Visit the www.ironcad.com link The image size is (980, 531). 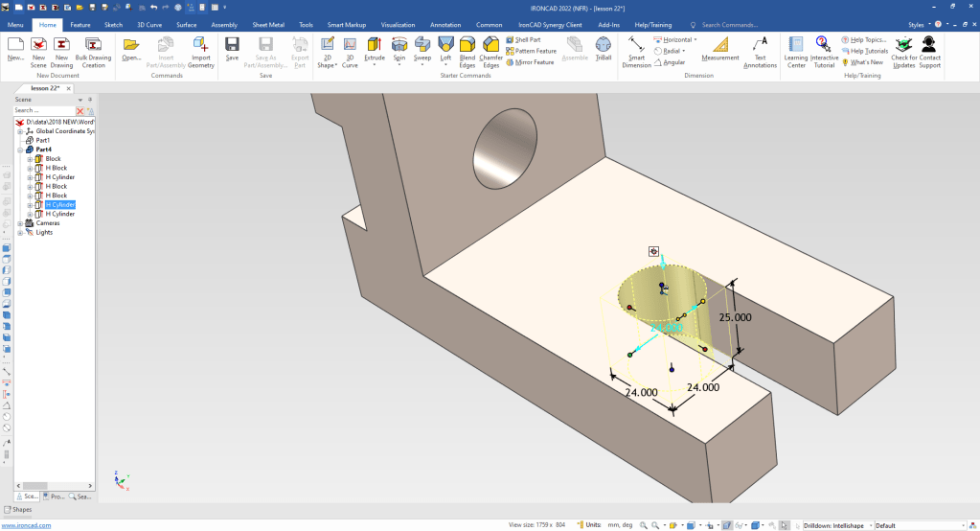tap(26, 525)
